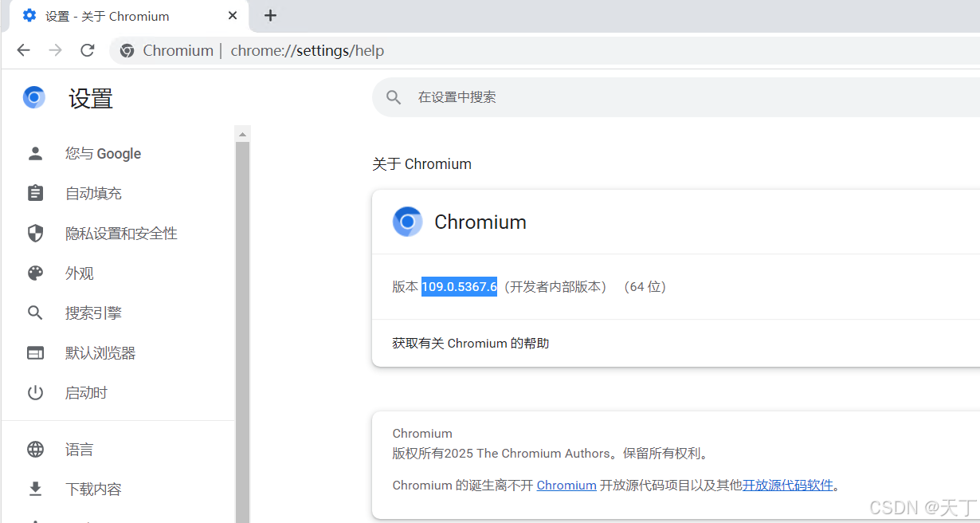Image resolution: width=980 pixels, height=523 pixels.
Task: Click the clipboard icon for 自动填充
Action: coord(35,193)
